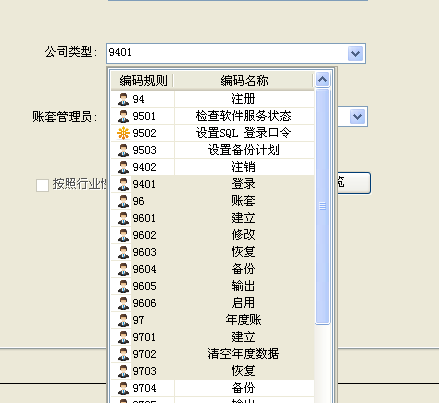Viewport: 439px width, 403px height.
Task: Click the 编码规则 column header
Action: click(x=143, y=81)
